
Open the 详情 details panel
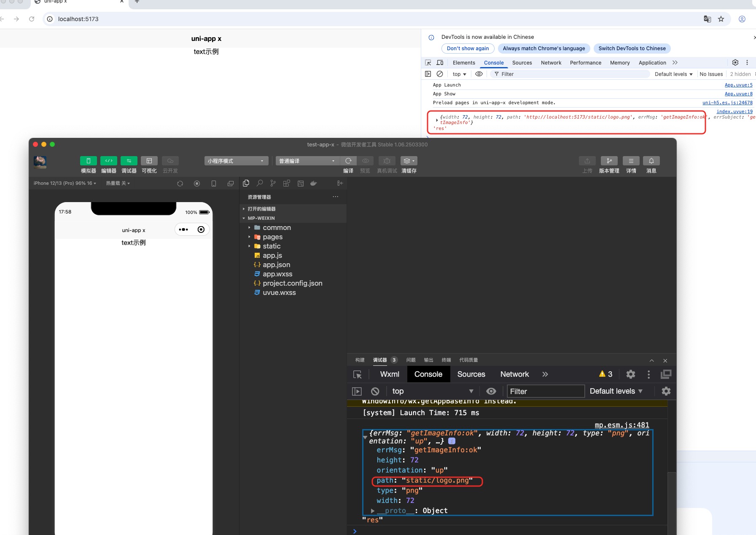[x=631, y=161]
